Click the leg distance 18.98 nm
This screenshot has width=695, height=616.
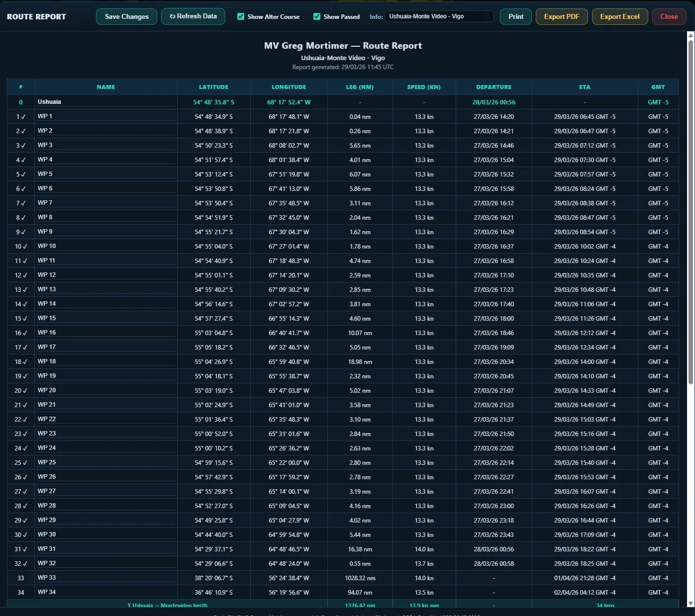tap(360, 362)
